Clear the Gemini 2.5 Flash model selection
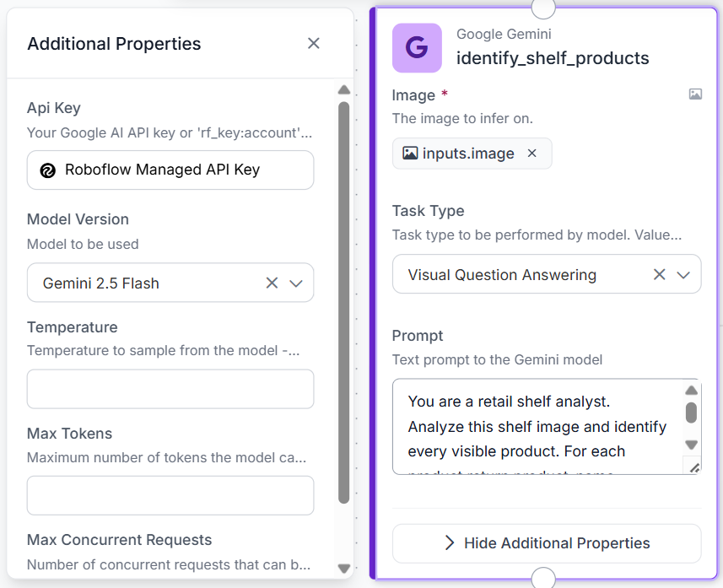Screen dimensions: 723x588 pyautogui.click(x=272, y=283)
